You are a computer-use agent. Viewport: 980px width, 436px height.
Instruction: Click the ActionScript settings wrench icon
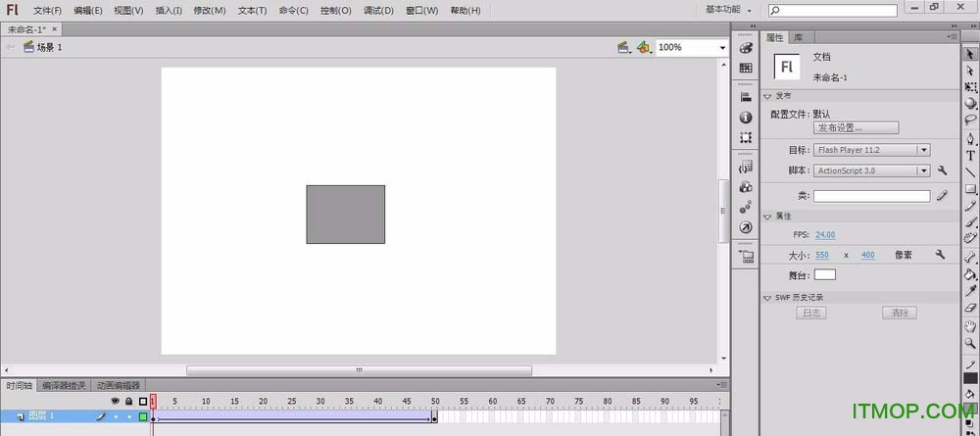(x=942, y=170)
